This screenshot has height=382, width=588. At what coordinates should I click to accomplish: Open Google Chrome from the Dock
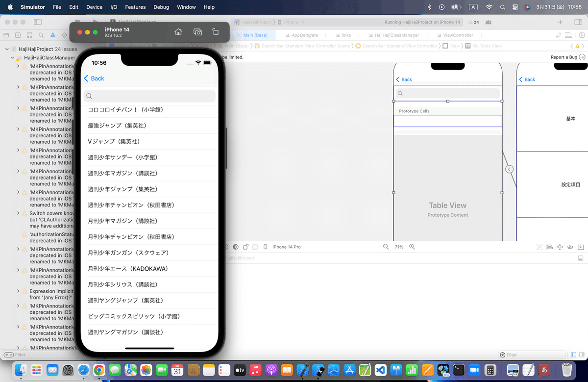click(x=98, y=370)
